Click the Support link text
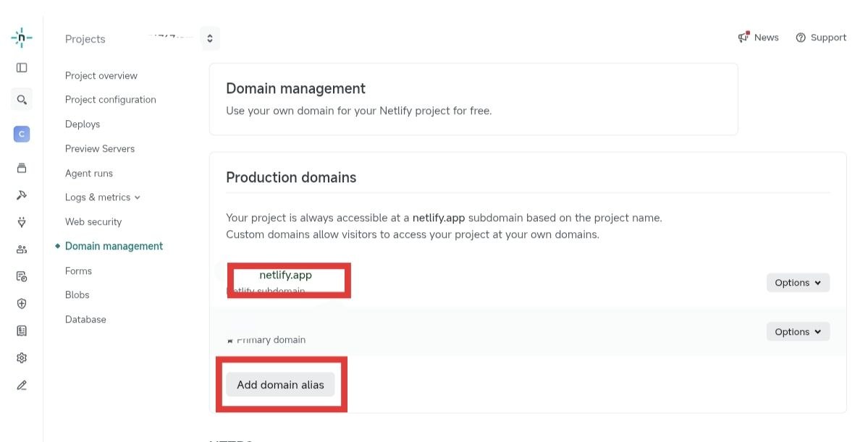Image resolution: width=868 pixels, height=442 pixels. point(828,38)
